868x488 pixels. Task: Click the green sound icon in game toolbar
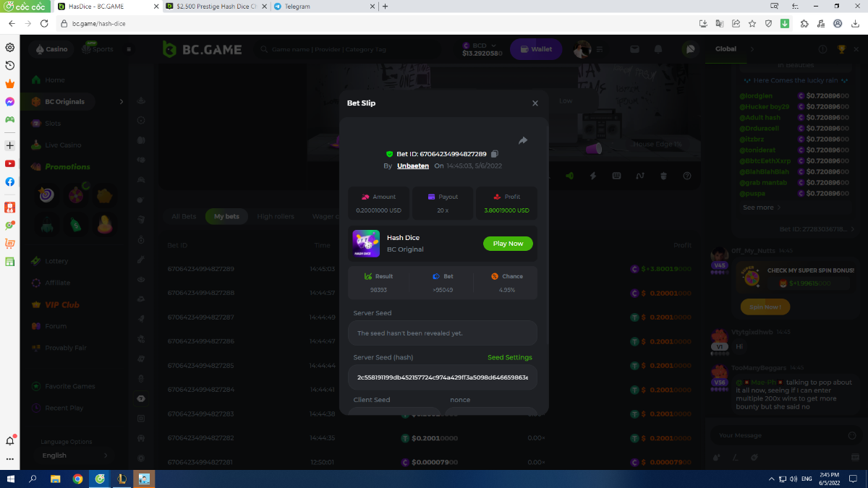[569, 176]
